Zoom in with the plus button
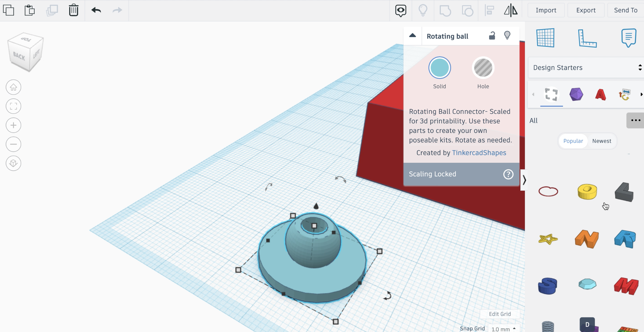The image size is (644, 332). pyautogui.click(x=13, y=125)
